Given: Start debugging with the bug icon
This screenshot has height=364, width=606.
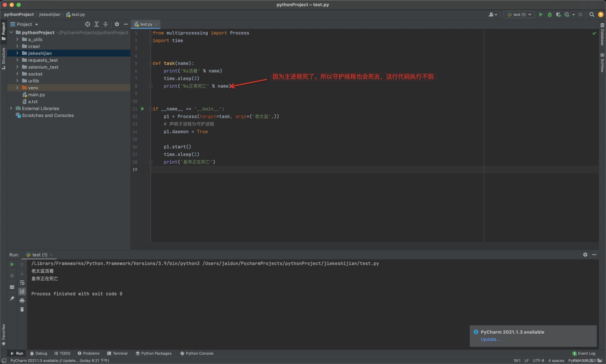Looking at the screenshot, I should point(550,14).
